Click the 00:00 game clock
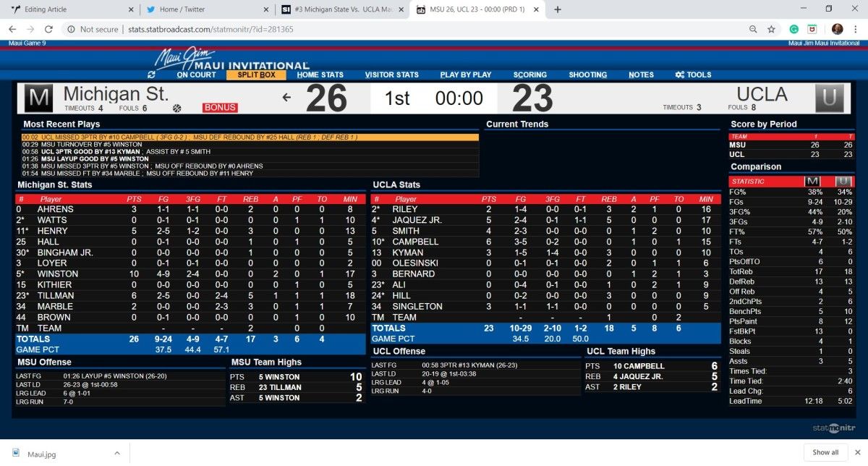The height and width of the screenshot is (466, 868). (x=459, y=98)
